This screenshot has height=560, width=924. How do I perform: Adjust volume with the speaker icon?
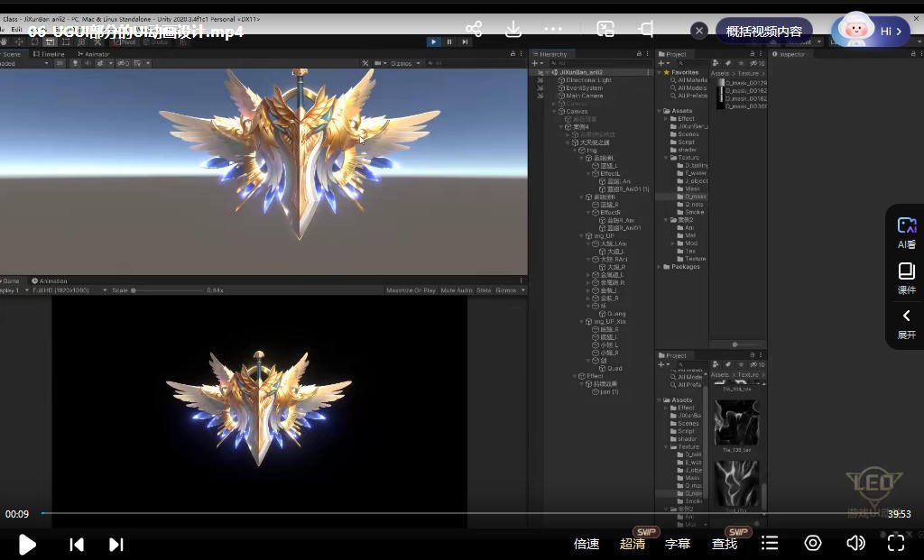pyautogui.click(x=855, y=543)
